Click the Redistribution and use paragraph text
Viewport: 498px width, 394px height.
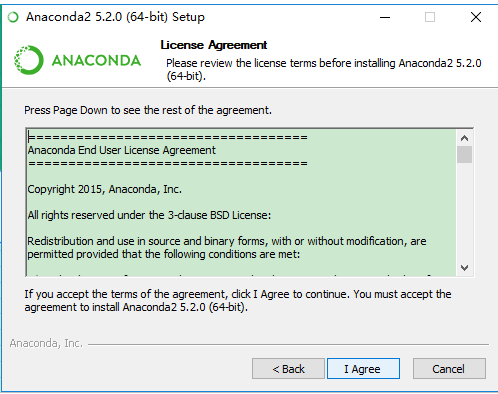(x=227, y=248)
